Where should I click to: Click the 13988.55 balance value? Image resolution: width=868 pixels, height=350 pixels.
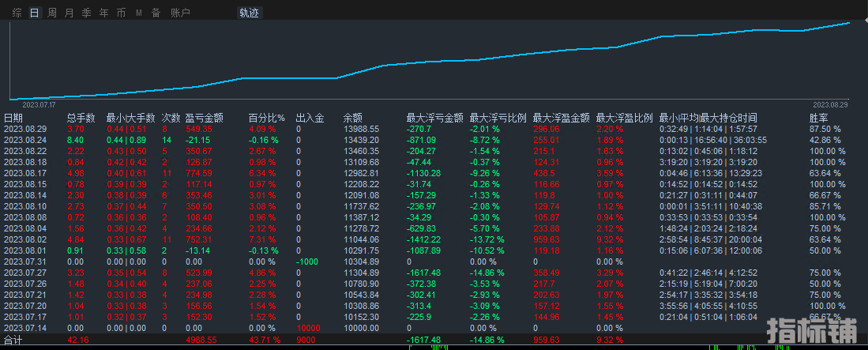tap(361, 129)
